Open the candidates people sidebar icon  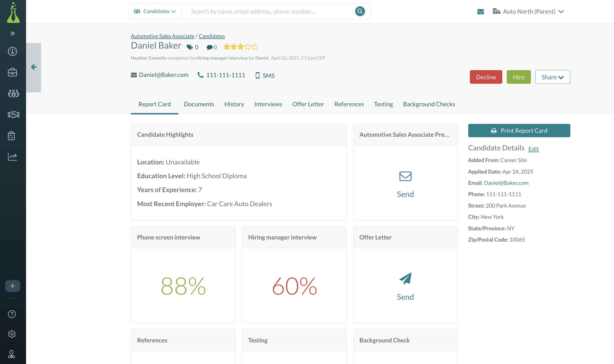13,93
